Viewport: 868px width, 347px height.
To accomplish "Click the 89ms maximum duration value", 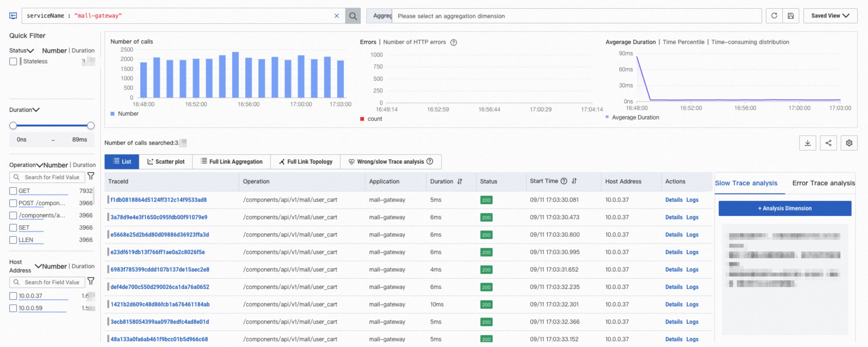I will [80, 140].
